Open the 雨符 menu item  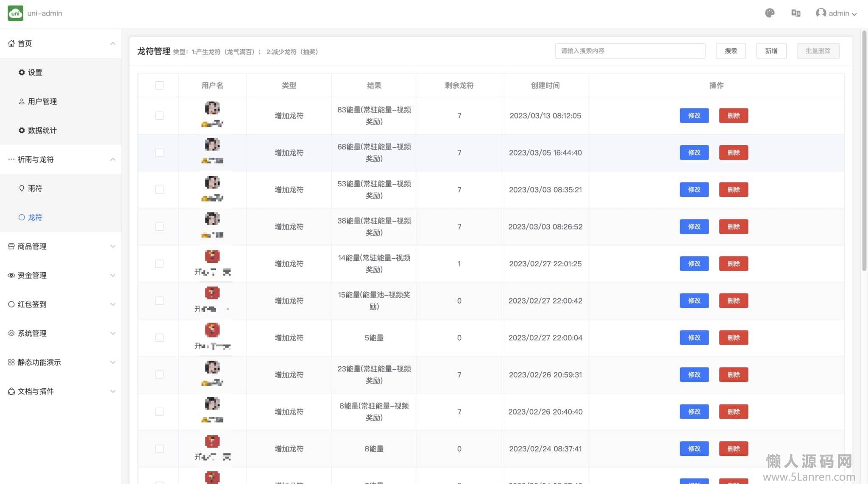[x=35, y=188]
